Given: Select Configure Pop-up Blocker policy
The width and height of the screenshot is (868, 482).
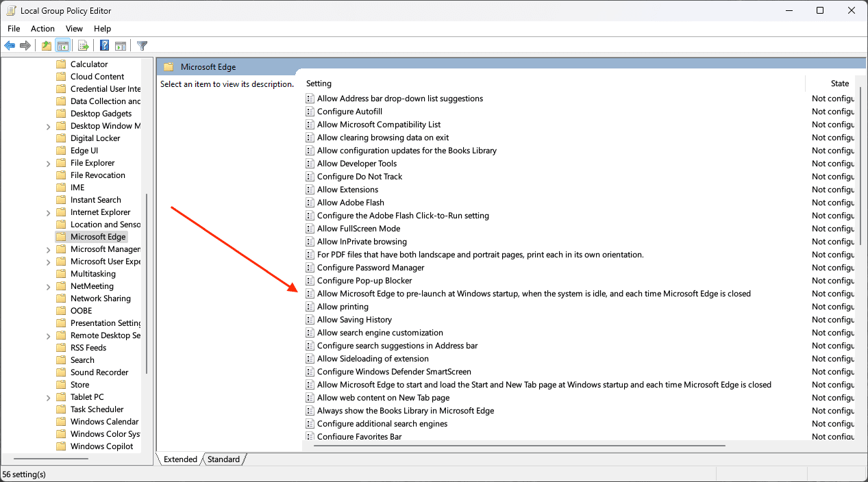Looking at the screenshot, I should (364, 281).
